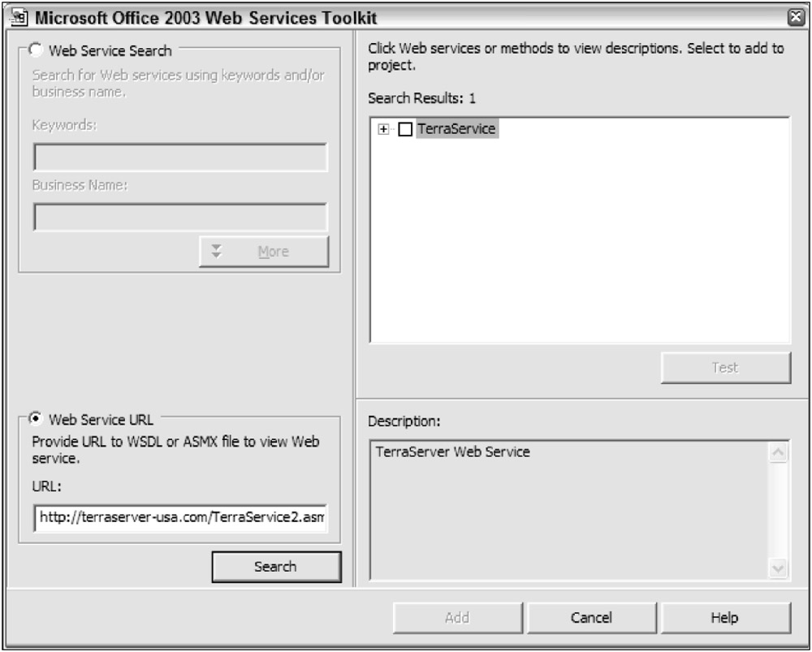Select the TerraService item label
This screenshot has height=652, width=812.
pos(456,129)
